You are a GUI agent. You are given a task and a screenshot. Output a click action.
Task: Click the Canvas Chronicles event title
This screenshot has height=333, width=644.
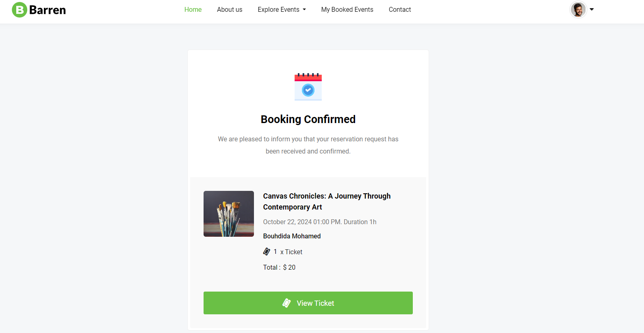[327, 201]
